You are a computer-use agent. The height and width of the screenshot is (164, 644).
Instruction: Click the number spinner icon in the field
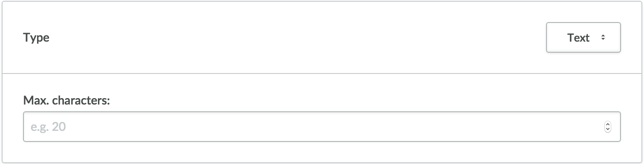tap(608, 127)
